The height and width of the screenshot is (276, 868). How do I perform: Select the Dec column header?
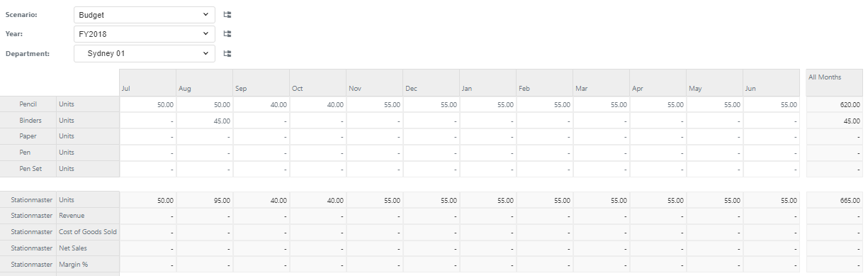coord(432,82)
